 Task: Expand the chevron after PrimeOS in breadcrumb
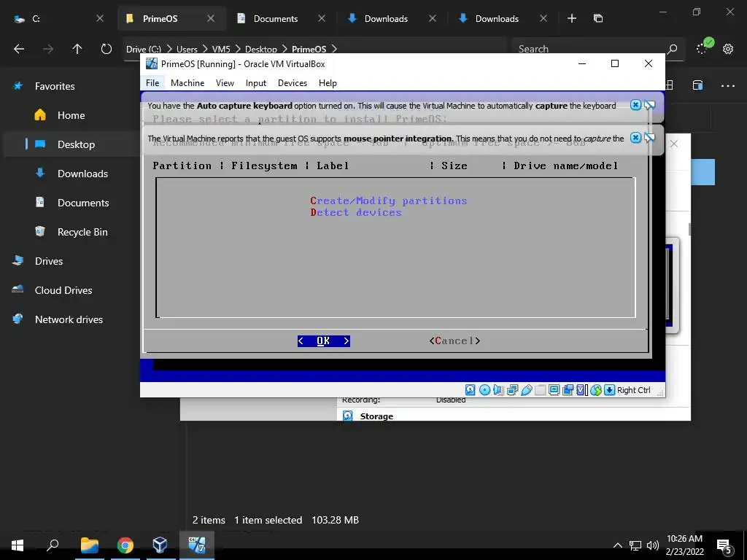334,49
